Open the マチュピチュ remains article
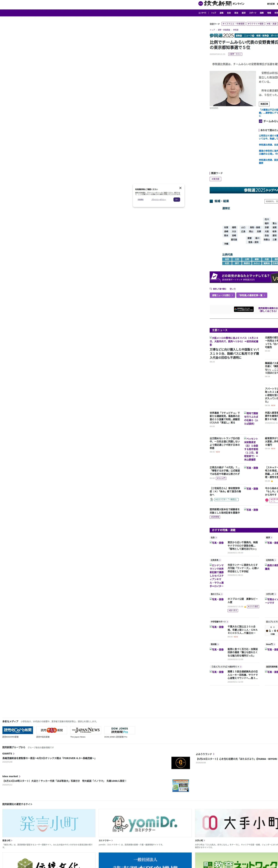Viewport: 278px width, 868px height. [x=225, y=418]
